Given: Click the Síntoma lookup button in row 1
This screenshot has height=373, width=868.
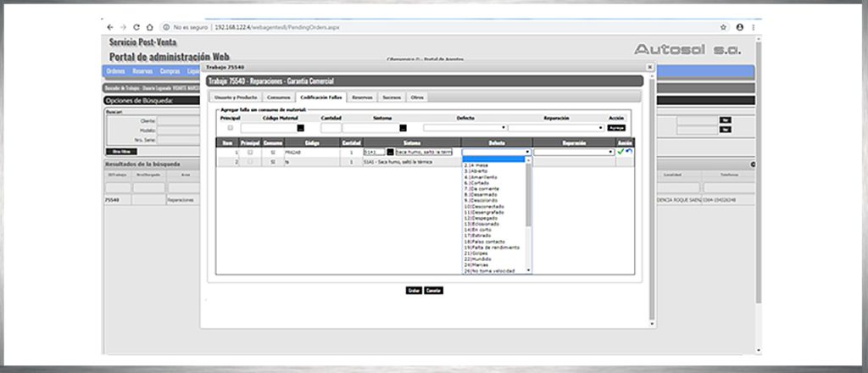Looking at the screenshot, I should [390, 152].
